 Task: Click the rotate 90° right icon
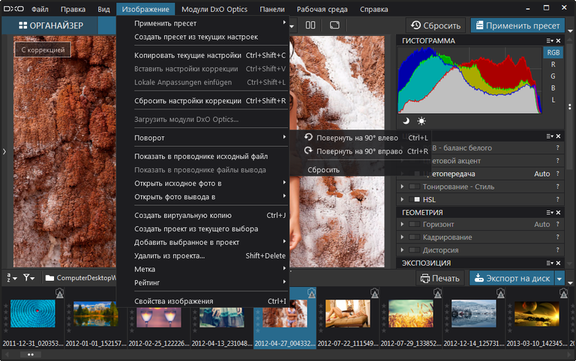[308, 151]
